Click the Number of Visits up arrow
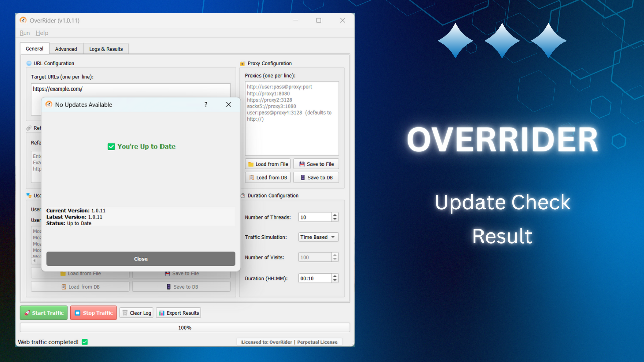Image resolution: width=644 pixels, height=362 pixels. [335, 255]
